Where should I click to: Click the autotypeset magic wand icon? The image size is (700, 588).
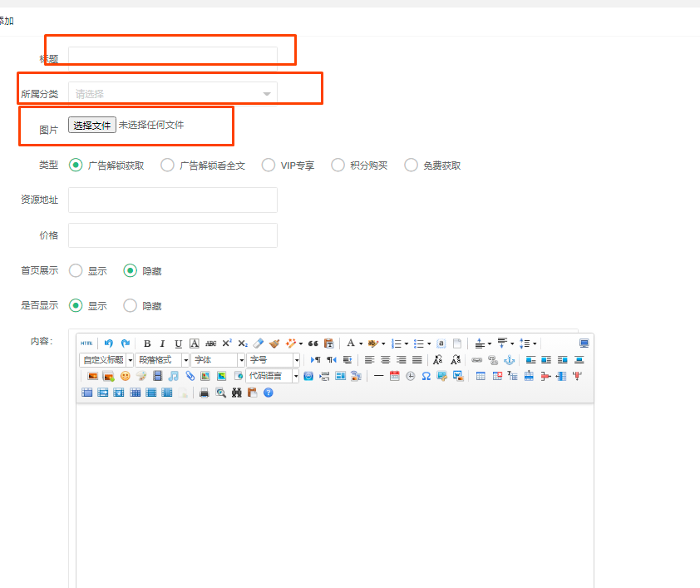tap(291, 343)
